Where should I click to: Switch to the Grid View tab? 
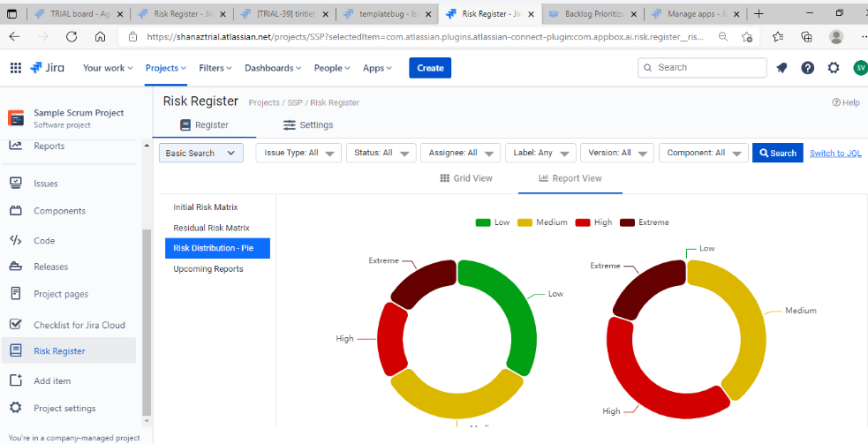pyautogui.click(x=466, y=178)
